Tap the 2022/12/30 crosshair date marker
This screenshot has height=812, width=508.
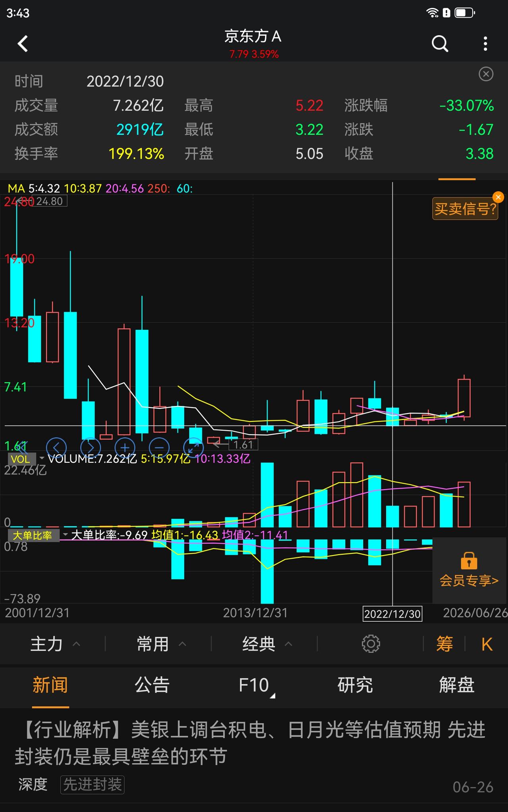coord(392,614)
